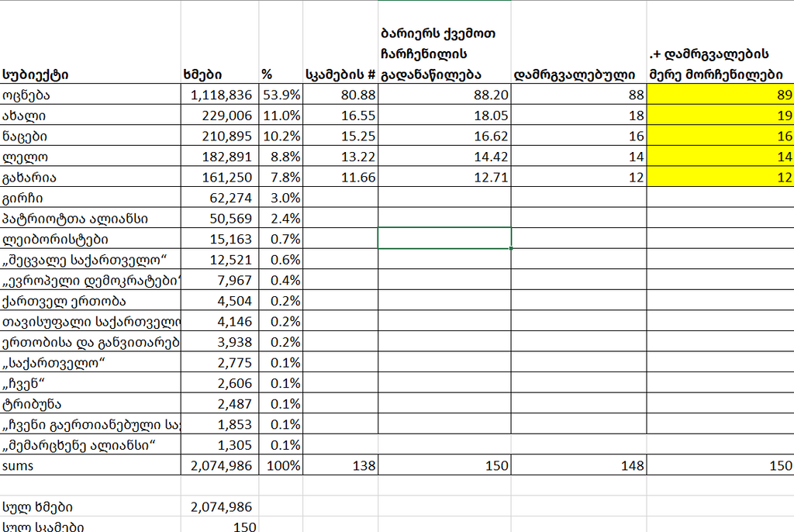794x532 pixels.
Task: Select the 'სკამების #' header cell
Action: click(340, 43)
